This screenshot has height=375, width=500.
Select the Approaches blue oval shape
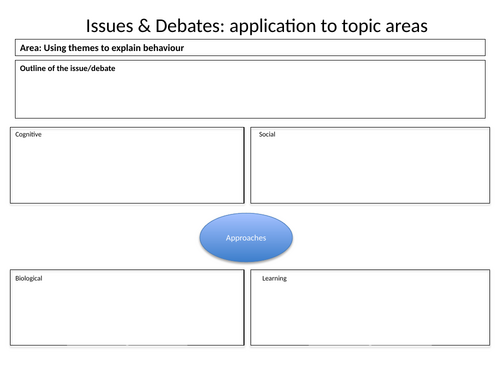(x=246, y=237)
